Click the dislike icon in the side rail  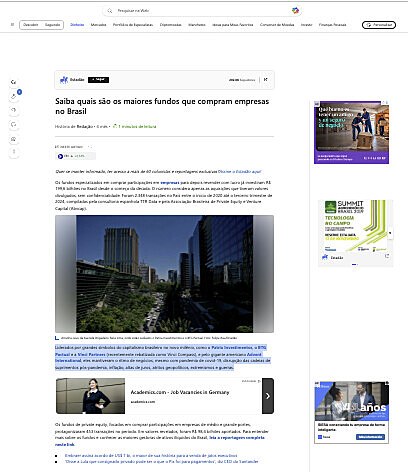[13, 110]
